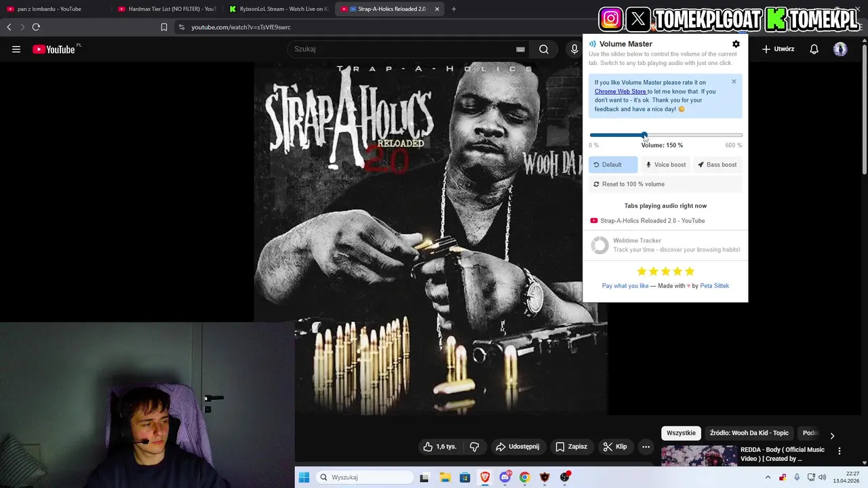Switch to Hardmax Tier List tab
868x488 pixels.
166,9
